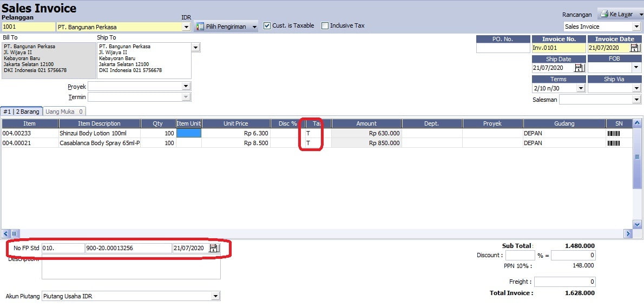The image size is (644, 307).
Task: Click the serial number barcode for Casablanca Body Spray
Action: [x=613, y=143]
